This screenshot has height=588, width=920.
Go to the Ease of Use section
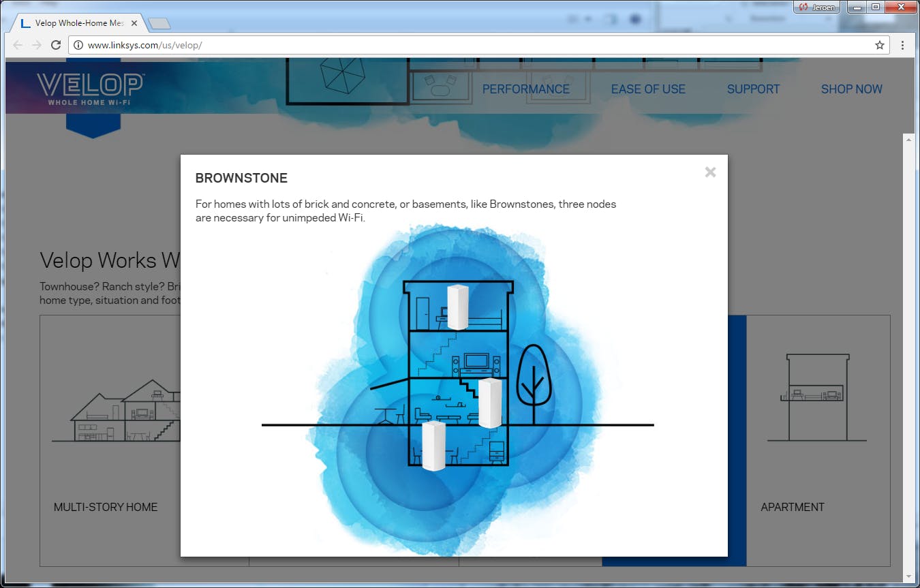[648, 89]
